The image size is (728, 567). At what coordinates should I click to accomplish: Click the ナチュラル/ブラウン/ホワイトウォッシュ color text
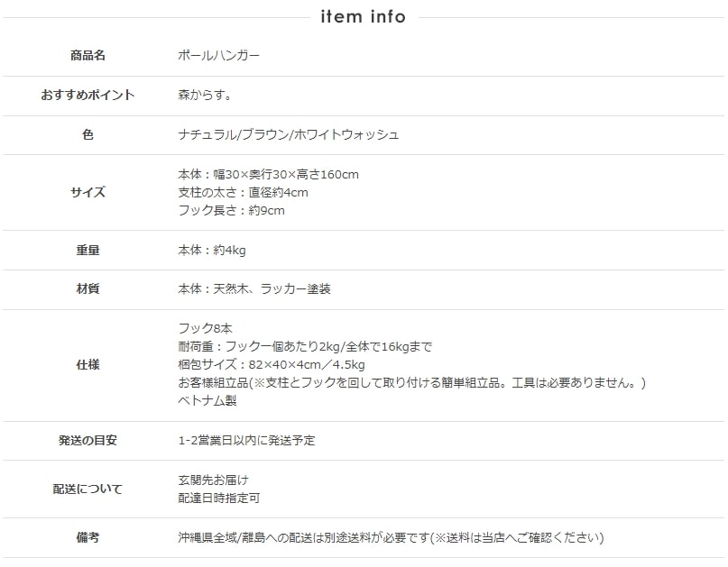pyautogui.click(x=289, y=134)
